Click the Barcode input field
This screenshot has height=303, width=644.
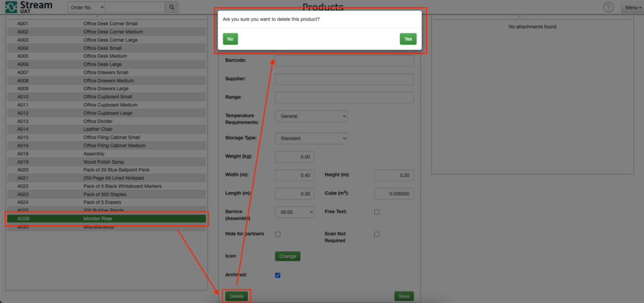tap(344, 61)
